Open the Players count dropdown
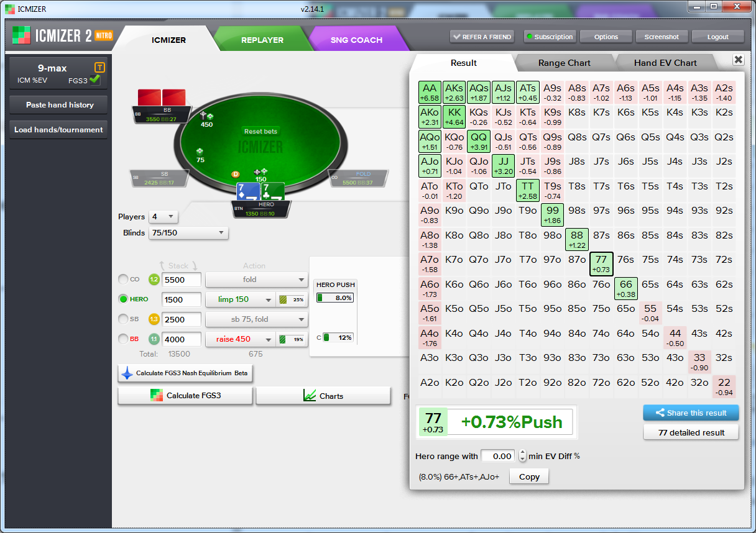The image size is (756, 533). [164, 217]
